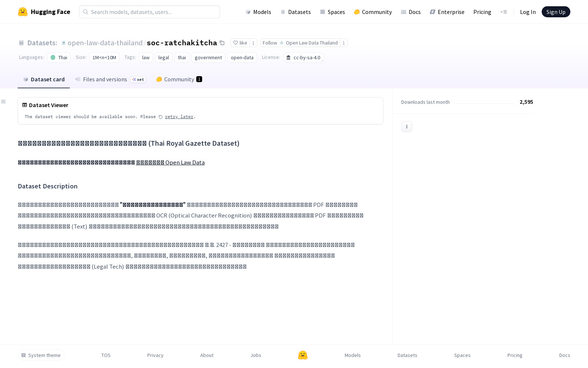Open the Models footer link
The width and height of the screenshot is (588, 368).
[353, 355]
